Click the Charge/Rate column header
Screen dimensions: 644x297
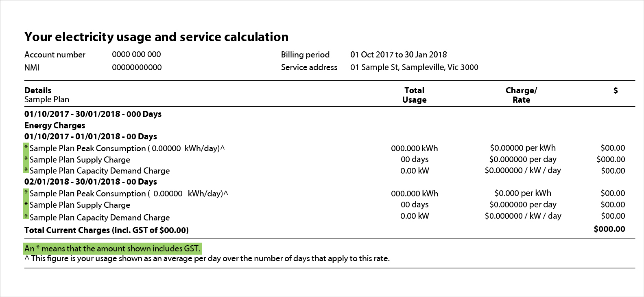pos(521,95)
